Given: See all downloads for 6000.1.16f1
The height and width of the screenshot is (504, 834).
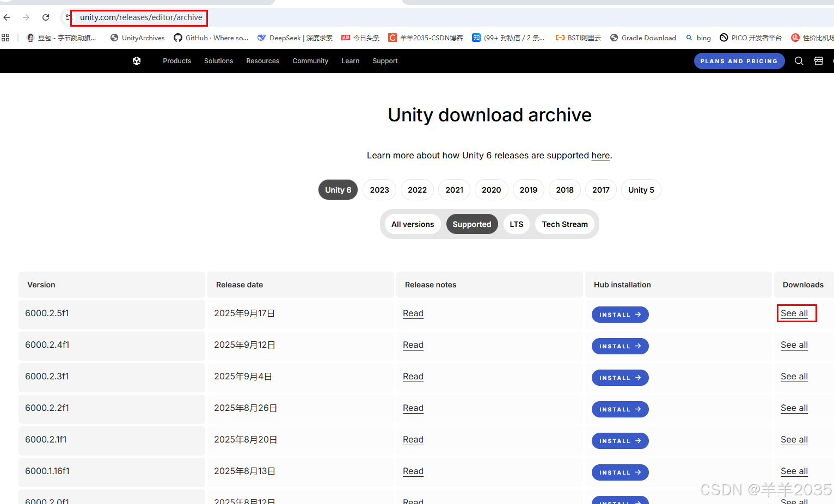Looking at the screenshot, I should click(794, 471).
